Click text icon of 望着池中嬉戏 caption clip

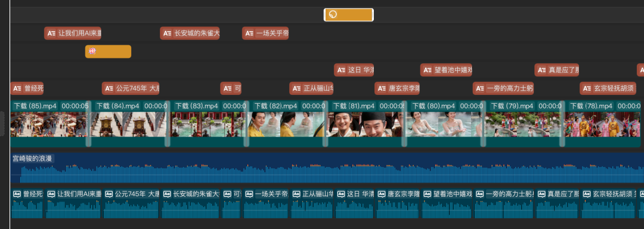(428, 70)
